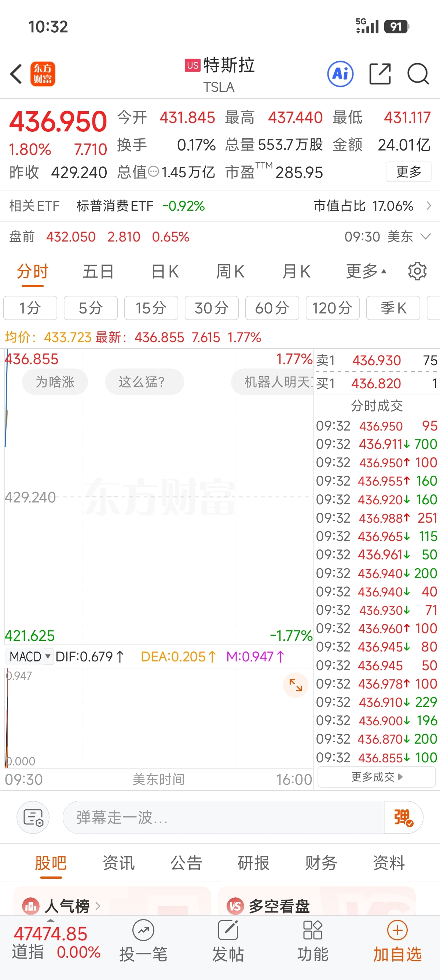Tap the 买1 436.820 order row
440x980 pixels.
[x=377, y=384]
